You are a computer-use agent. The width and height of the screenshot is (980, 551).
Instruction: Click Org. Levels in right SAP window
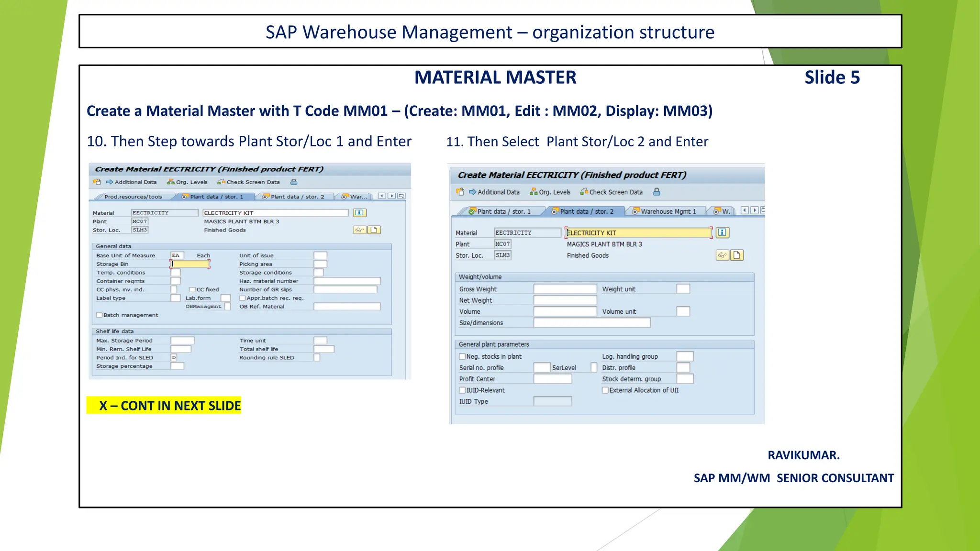tap(550, 192)
